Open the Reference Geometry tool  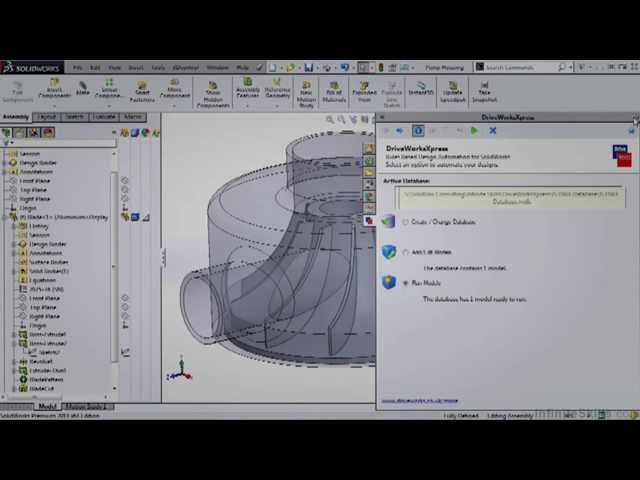coord(277,87)
